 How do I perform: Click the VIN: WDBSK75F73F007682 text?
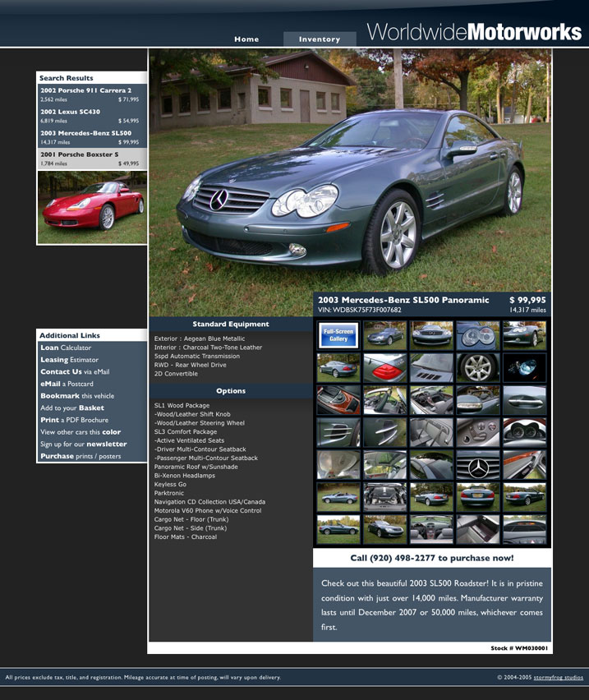(x=360, y=310)
